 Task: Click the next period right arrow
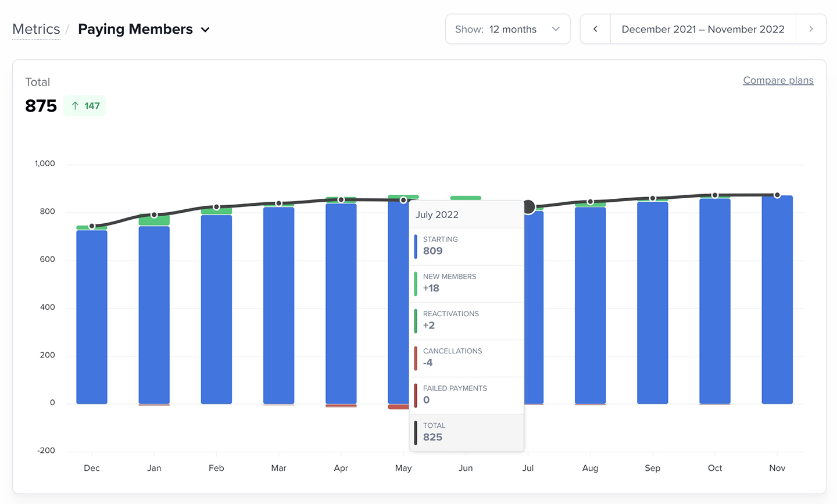(811, 28)
